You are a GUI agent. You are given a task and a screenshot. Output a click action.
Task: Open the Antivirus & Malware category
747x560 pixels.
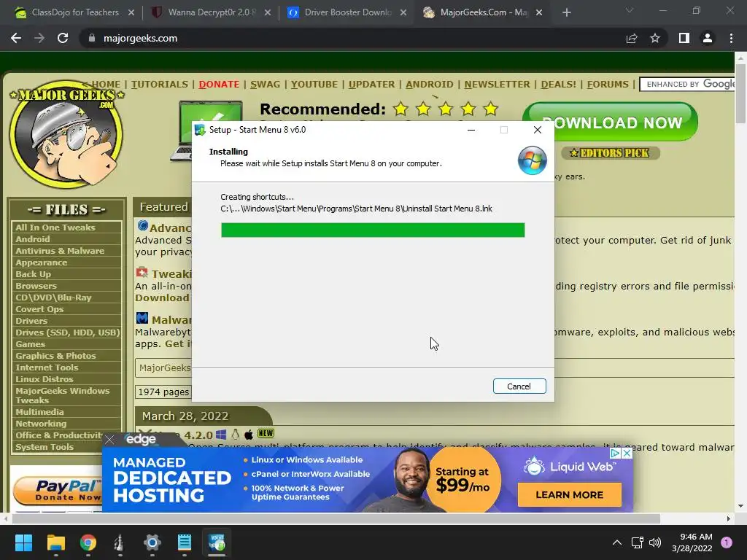click(60, 251)
